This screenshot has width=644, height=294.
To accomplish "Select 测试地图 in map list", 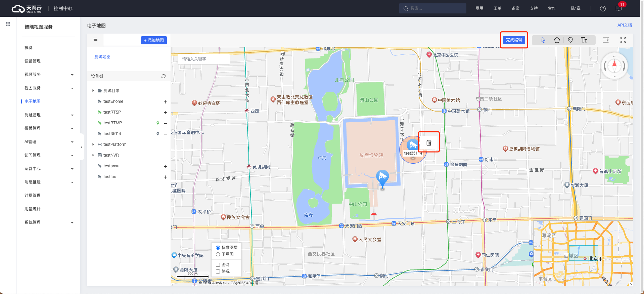I will click(x=102, y=57).
